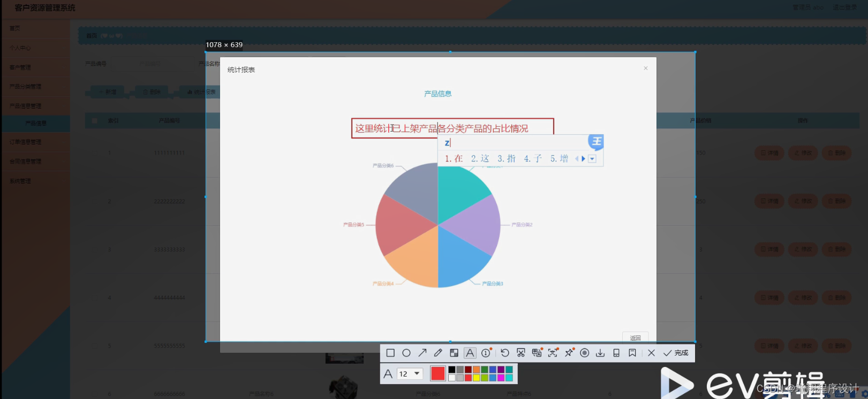Image resolution: width=868 pixels, height=399 pixels.
Task: Select the mosaic blur tool
Action: point(454,353)
